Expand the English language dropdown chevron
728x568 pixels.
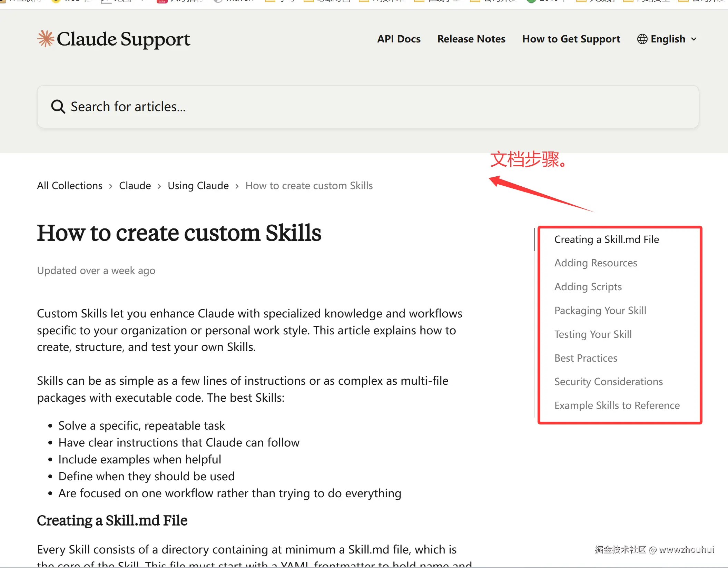pos(694,39)
